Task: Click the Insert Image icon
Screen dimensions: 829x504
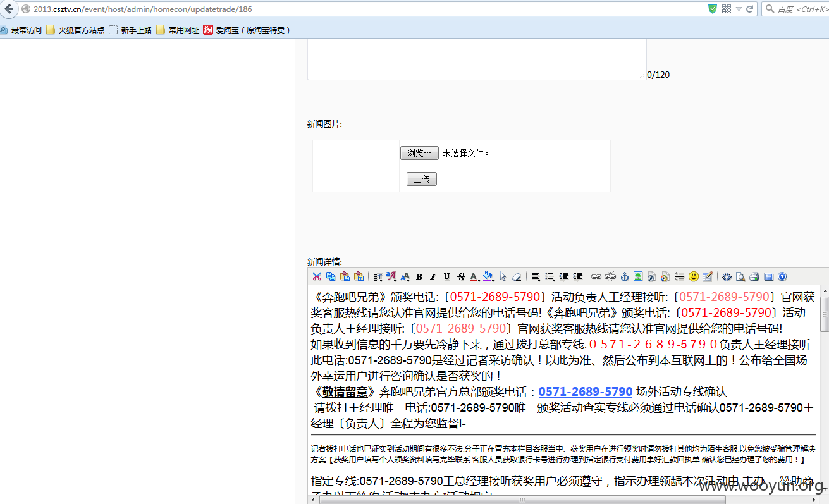Action: [638, 276]
